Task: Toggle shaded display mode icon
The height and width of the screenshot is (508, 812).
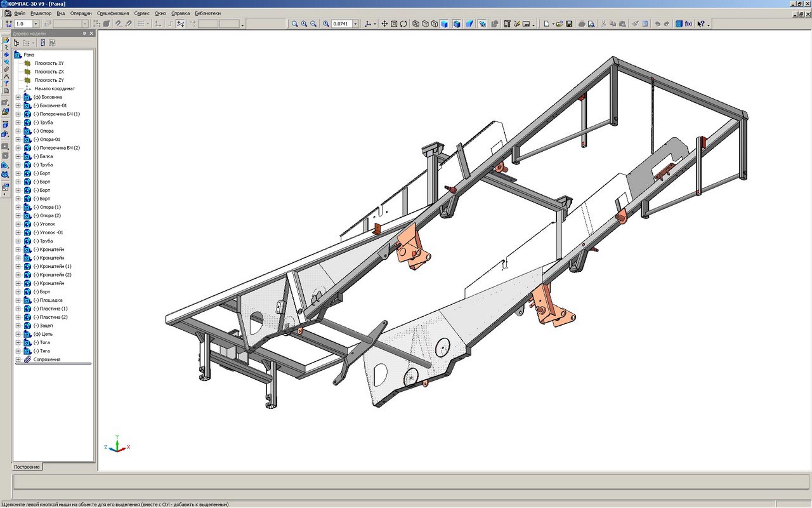Action: point(444,23)
